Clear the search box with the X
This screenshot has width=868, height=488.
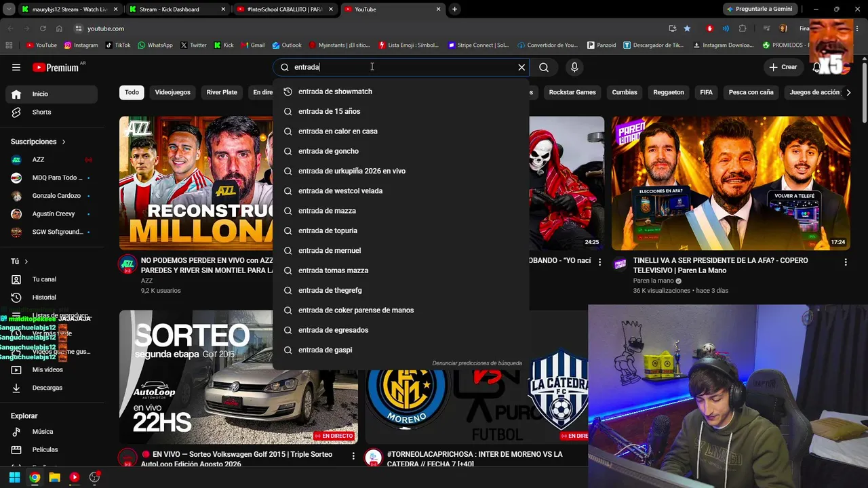click(x=521, y=67)
